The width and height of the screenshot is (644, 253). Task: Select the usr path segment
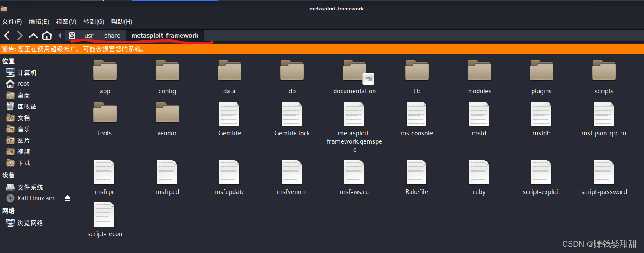tap(89, 36)
